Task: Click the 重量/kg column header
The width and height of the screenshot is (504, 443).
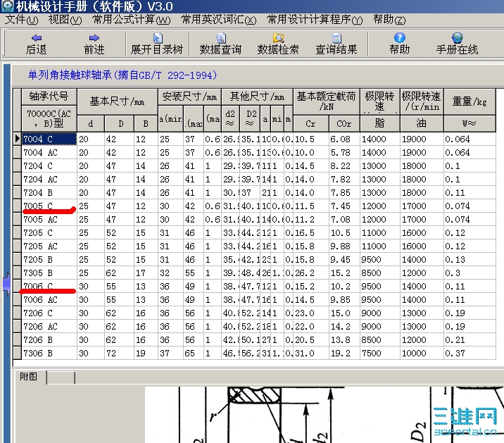Action: point(470,101)
